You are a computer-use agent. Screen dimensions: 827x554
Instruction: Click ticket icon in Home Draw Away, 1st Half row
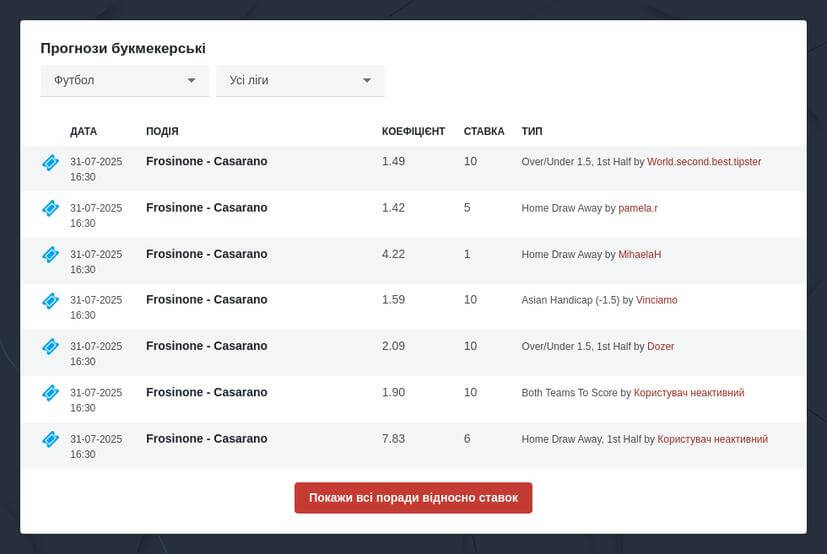tap(50, 439)
